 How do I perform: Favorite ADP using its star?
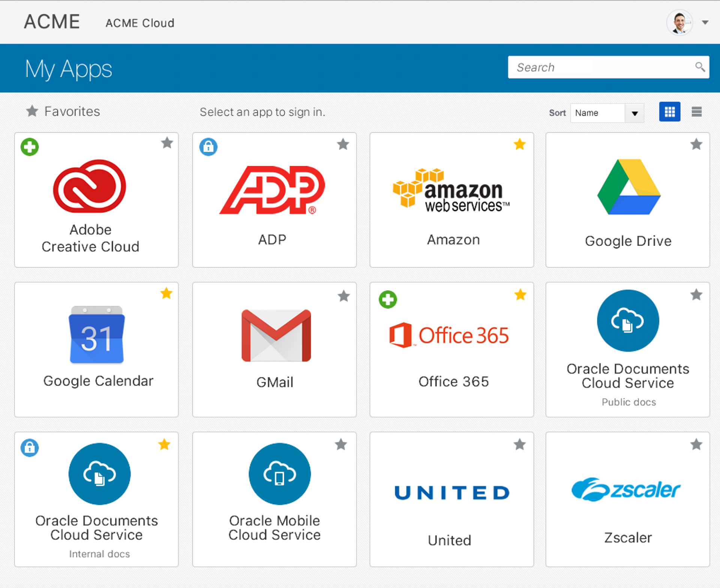(343, 144)
